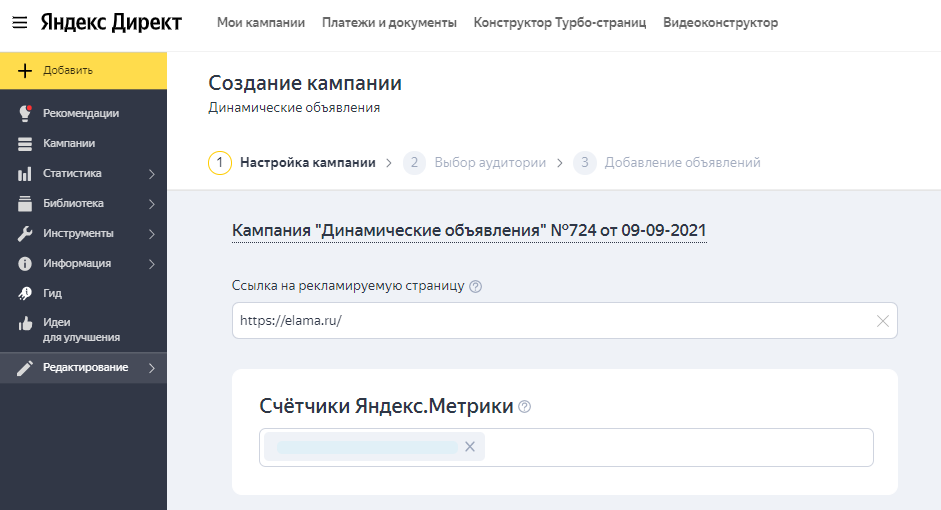Click the Инструменты wrench icon
941x510 pixels.
coord(25,233)
